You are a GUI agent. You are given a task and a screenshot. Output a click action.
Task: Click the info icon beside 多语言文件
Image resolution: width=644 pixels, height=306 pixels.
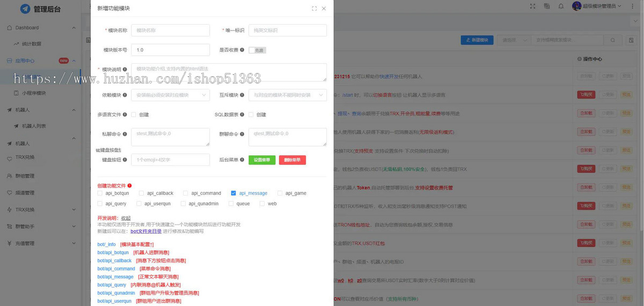click(x=125, y=115)
